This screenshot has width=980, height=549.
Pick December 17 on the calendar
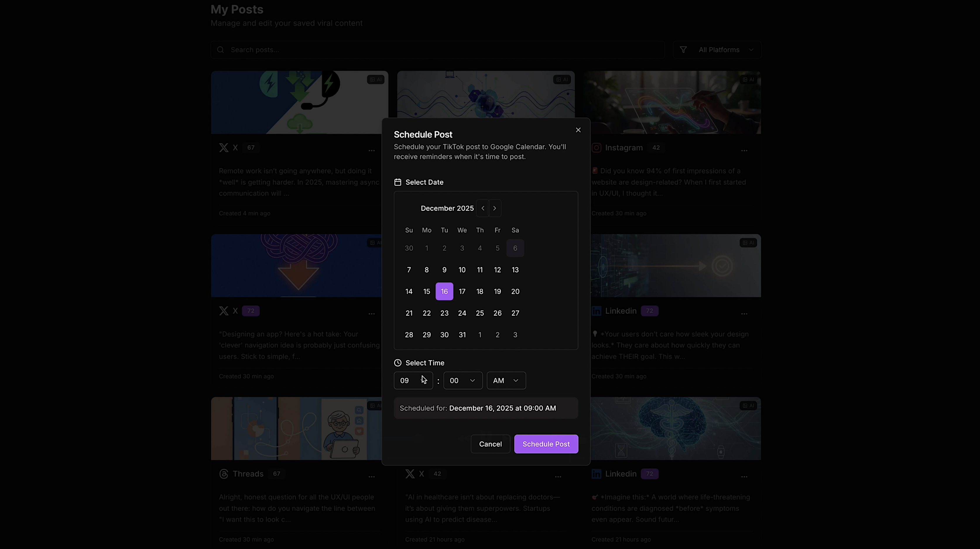coord(462,291)
